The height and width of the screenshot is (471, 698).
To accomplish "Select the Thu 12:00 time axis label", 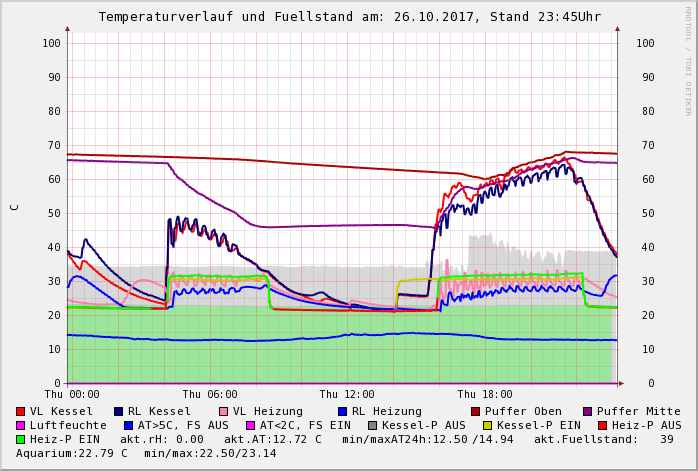I will point(347,394).
